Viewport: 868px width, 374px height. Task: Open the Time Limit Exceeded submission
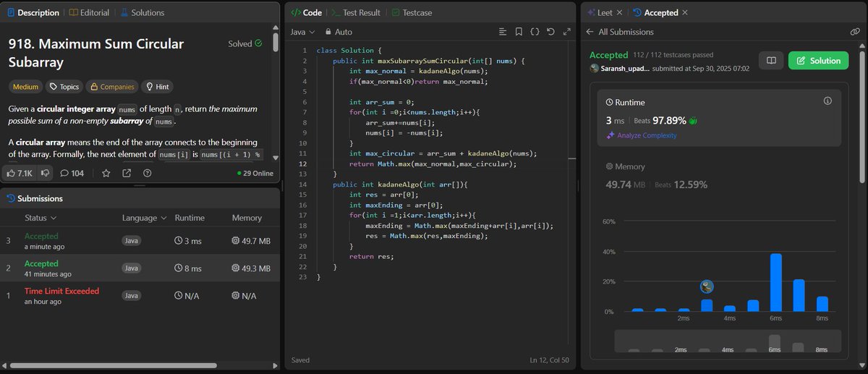pos(139,295)
